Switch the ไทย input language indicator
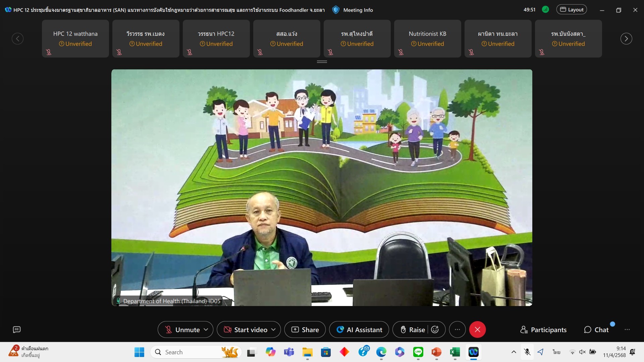The height and width of the screenshot is (362, 644). pyautogui.click(x=557, y=352)
